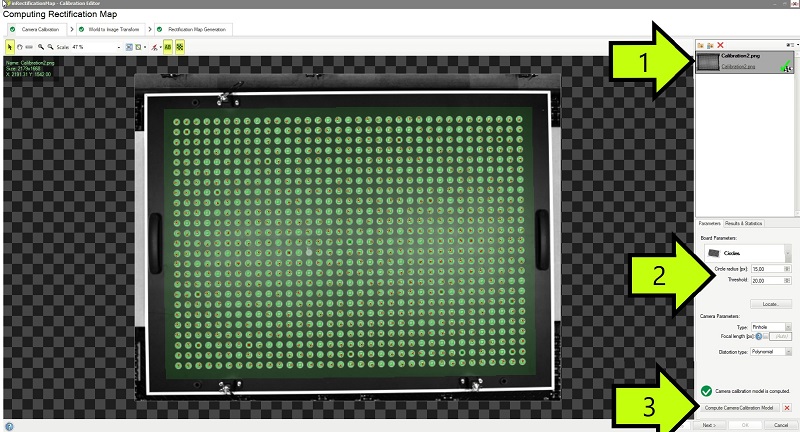Open the Distortion type Polynomial dropdown

point(771,352)
